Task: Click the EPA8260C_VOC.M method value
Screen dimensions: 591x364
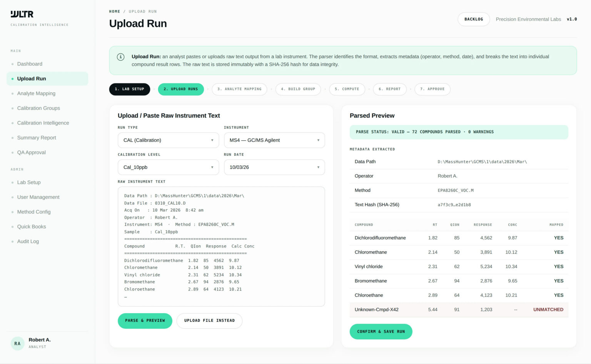Action: click(456, 191)
